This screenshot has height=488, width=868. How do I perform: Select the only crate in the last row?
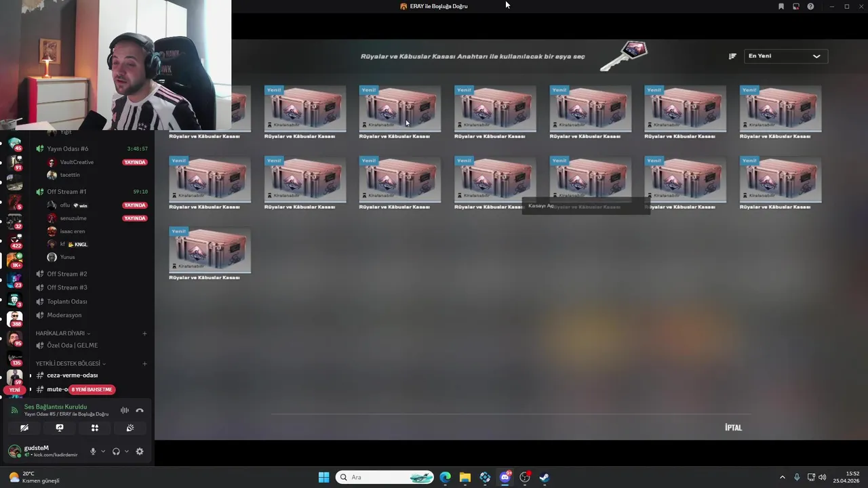tap(210, 251)
